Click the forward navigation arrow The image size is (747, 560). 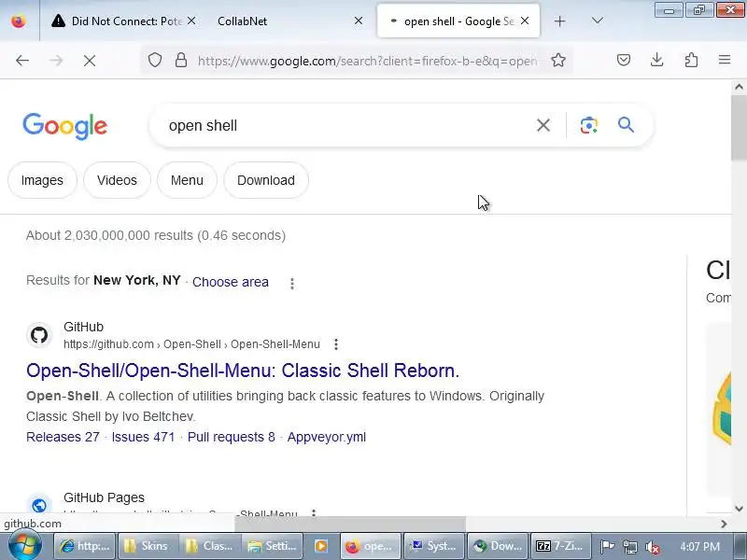pos(56,61)
